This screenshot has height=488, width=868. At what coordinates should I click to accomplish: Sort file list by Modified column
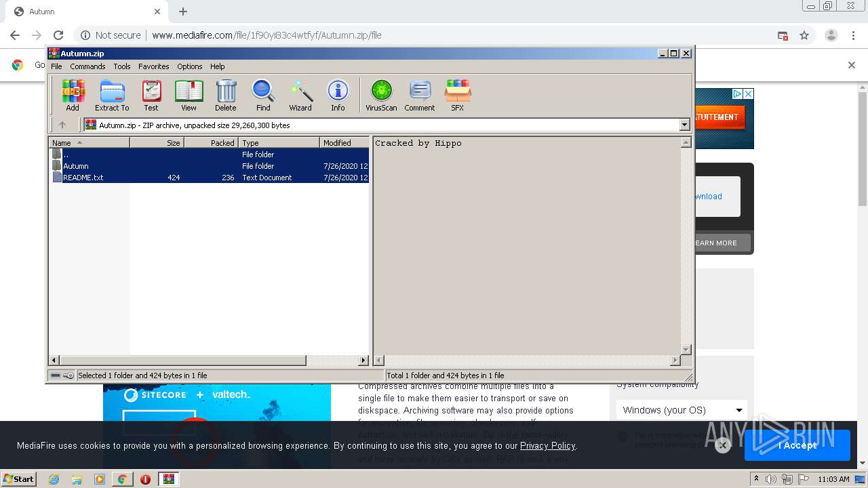pos(344,142)
